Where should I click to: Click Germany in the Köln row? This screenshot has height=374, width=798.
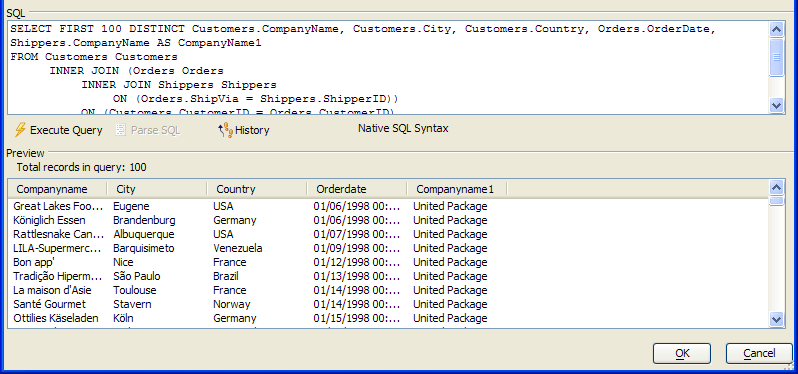point(235,319)
